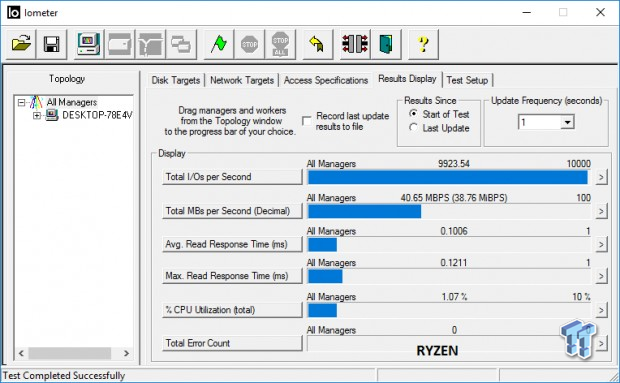Screen dimensions: 620x383
Task: Click the Test Completed Successfully status text
Action: tap(64, 375)
